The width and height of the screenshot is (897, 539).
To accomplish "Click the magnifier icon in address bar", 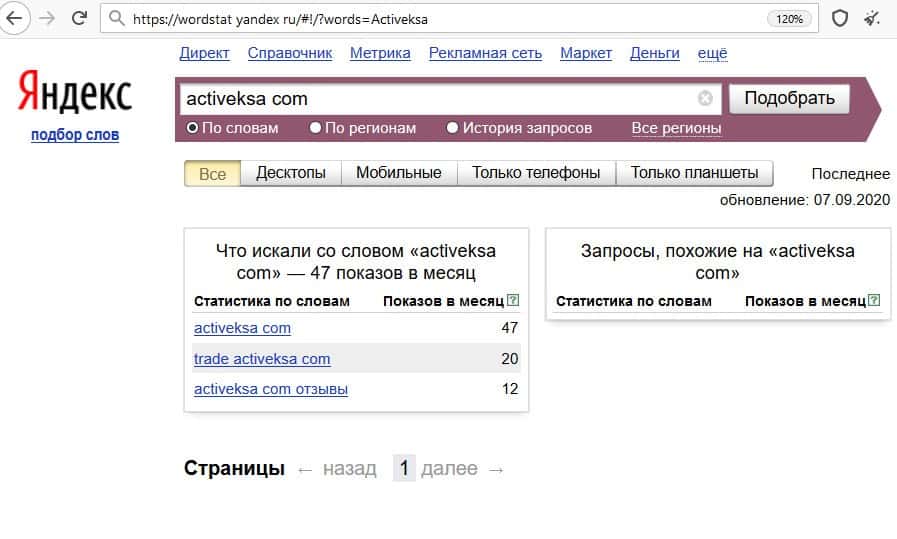I will click(x=116, y=18).
